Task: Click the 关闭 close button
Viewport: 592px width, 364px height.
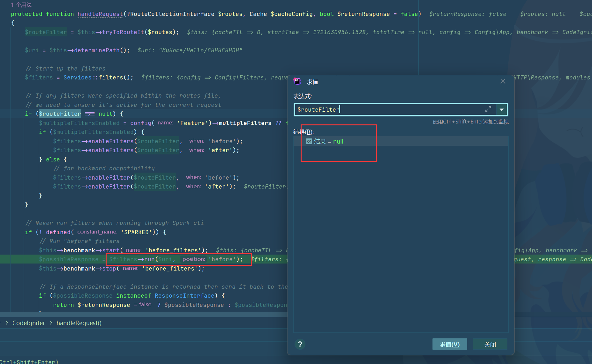Action: point(490,344)
